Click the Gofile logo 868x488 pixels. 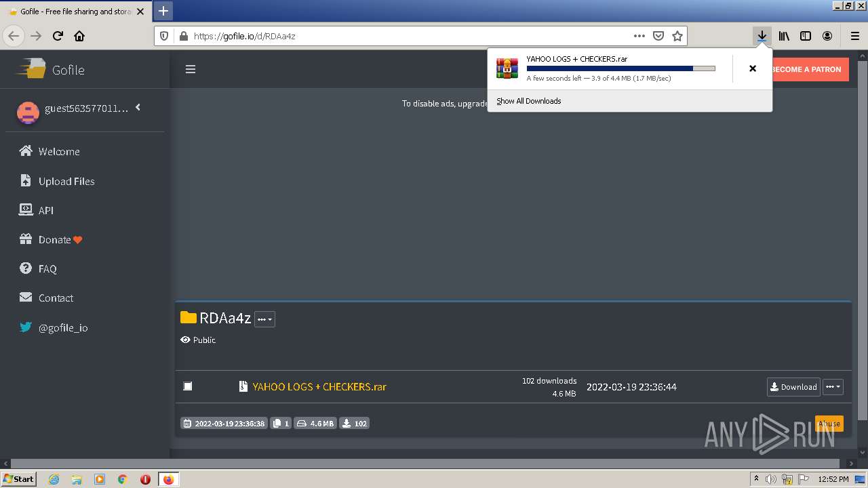point(51,69)
